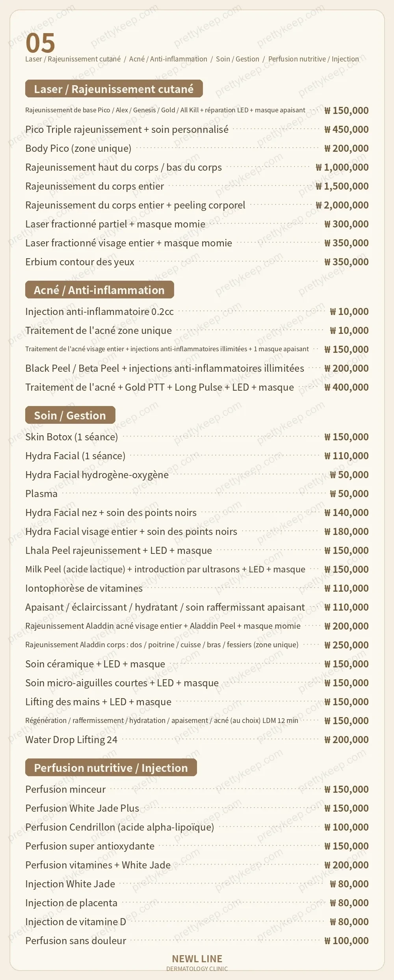
Task: Choose Erbium contour des yeux treatment
Action: pos(197,262)
